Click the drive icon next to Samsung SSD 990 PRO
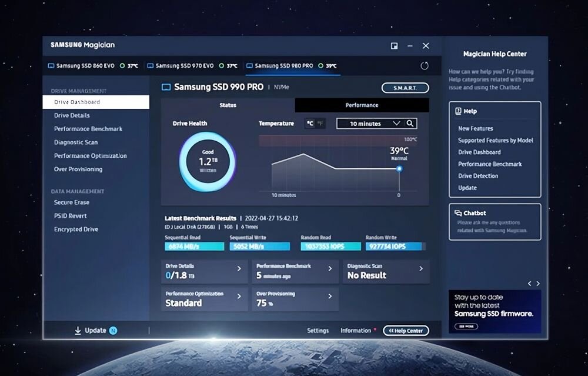Viewport: 588px width, 376px height. (166, 86)
